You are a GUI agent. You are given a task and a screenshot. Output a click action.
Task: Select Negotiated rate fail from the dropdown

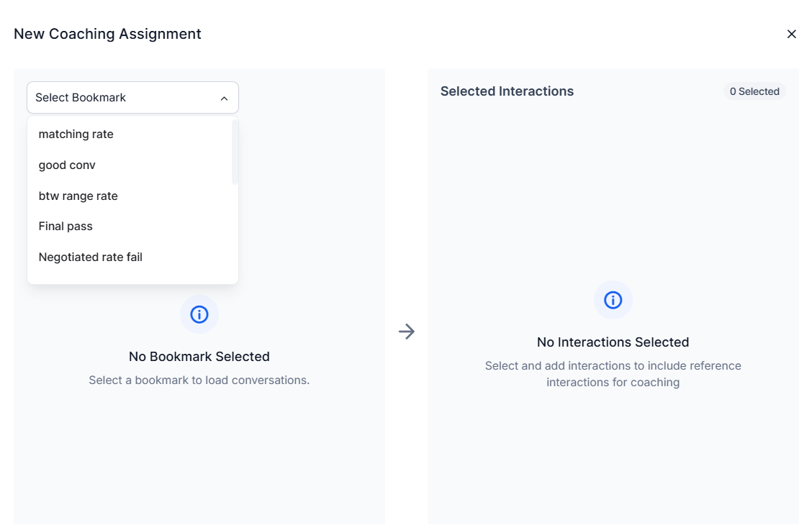(x=90, y=257)
